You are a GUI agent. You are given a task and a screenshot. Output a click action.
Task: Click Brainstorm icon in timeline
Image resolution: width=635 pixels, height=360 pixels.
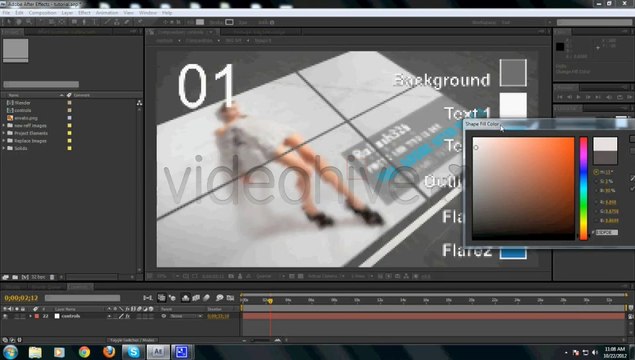pyautogui.click(x=219, y=298)
